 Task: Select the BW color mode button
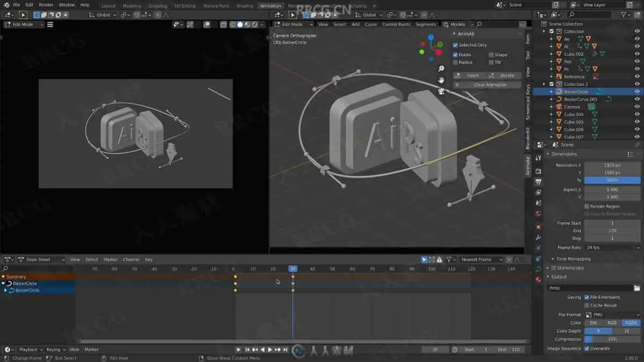coord(593,323)
